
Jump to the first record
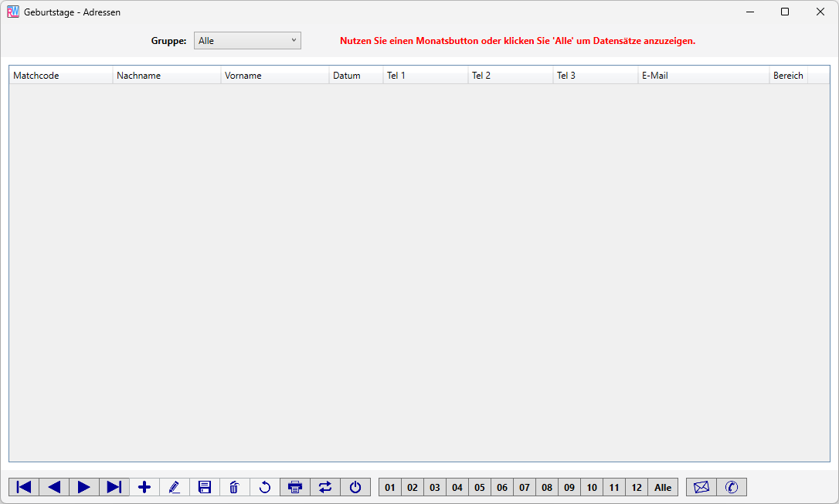click(24, 487)
